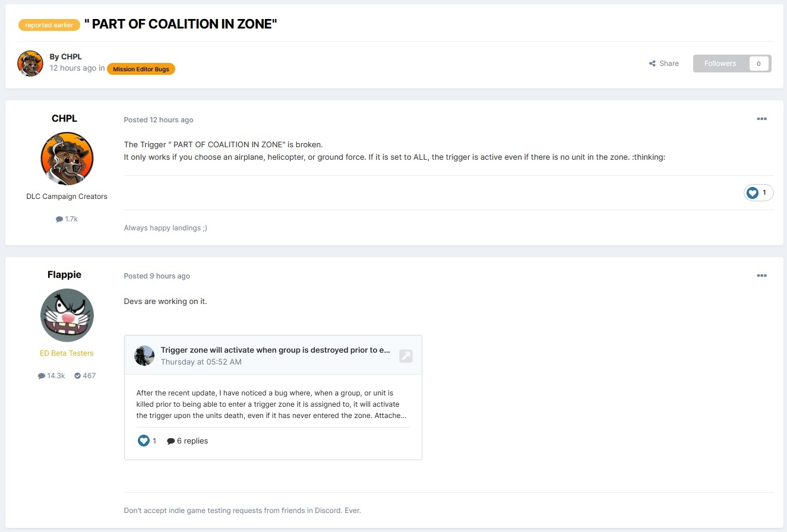
Task: Click the 6 replies comment icon
Action: point(171,441)
